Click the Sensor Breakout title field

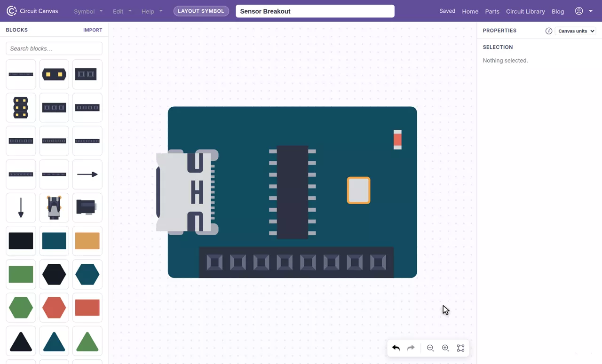coord(315,11)
